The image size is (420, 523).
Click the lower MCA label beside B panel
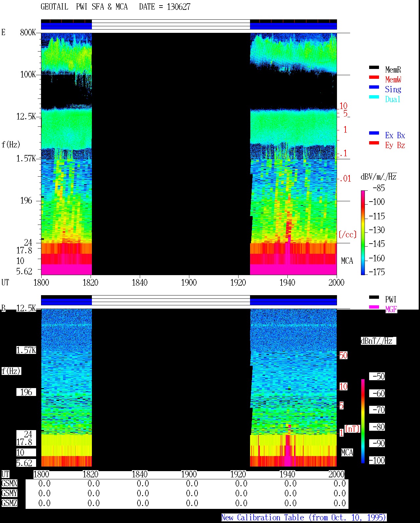(347, 453)
